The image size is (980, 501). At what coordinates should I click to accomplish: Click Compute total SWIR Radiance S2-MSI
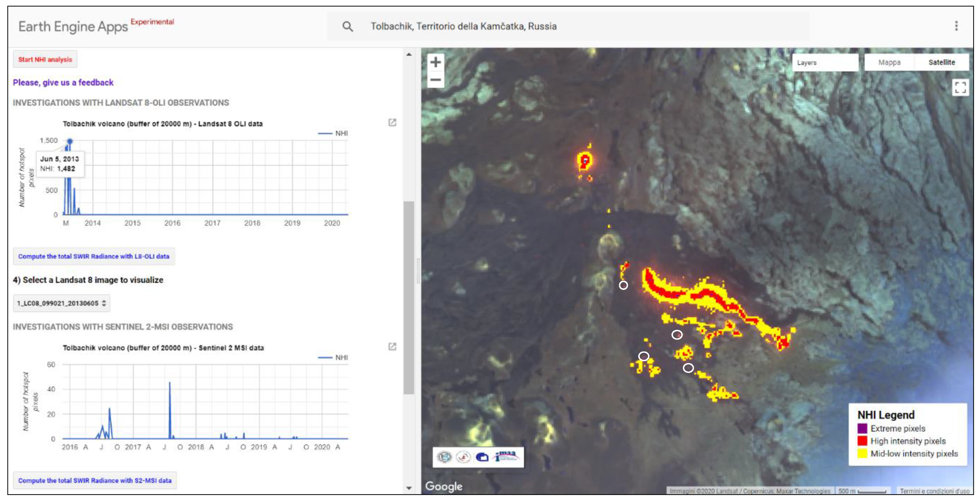coord(95,480)
